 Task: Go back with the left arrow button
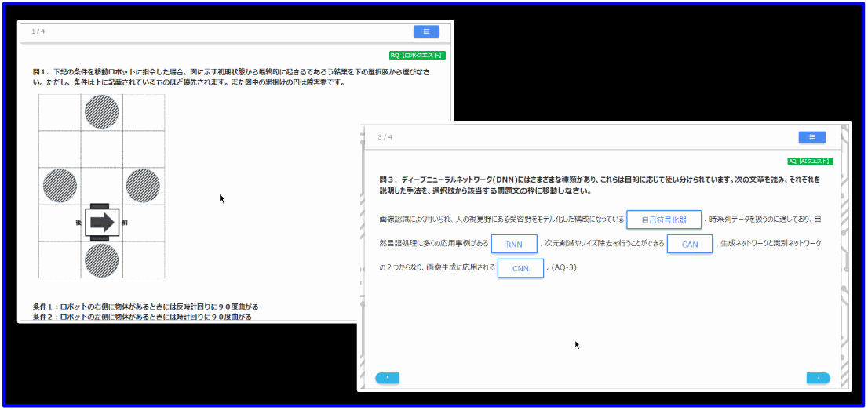[387, 378]
